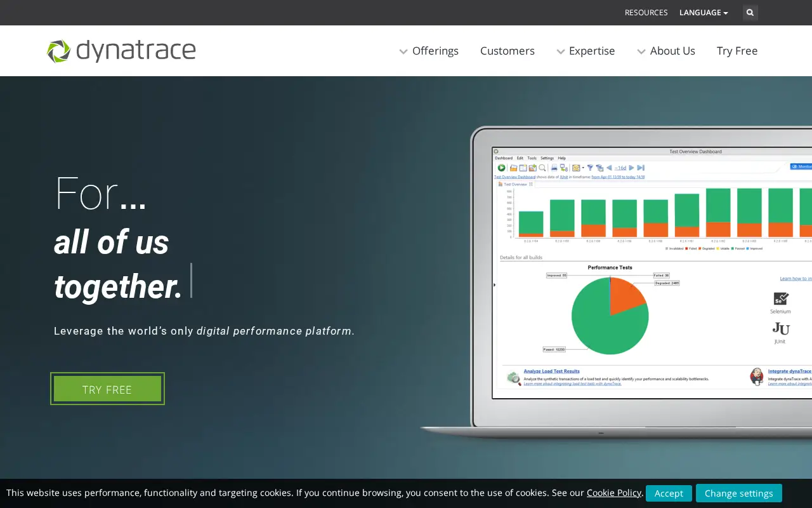Screen dimensions: 812x508
Task: Click the 'all of us together.' headline
Action: click(119, 264)
